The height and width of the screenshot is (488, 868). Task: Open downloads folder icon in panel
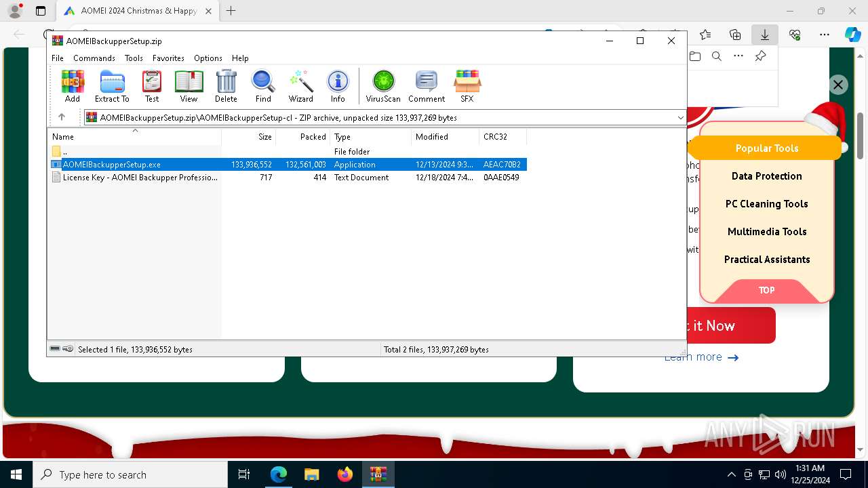tap(695, 56)
